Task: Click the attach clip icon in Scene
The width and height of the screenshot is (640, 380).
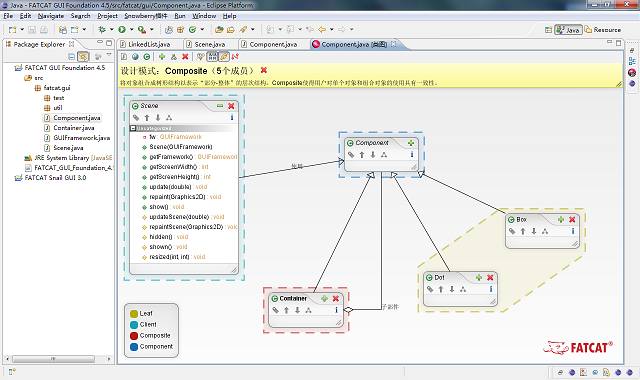Action: [x=136, y=118]
